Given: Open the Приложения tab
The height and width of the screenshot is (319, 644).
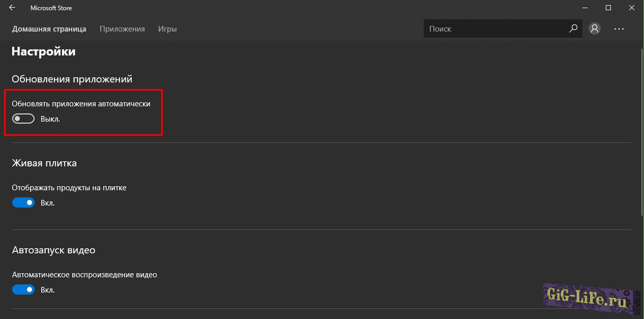Looking at the screenshot, I should pyautogui.click(x=122, y=29).
